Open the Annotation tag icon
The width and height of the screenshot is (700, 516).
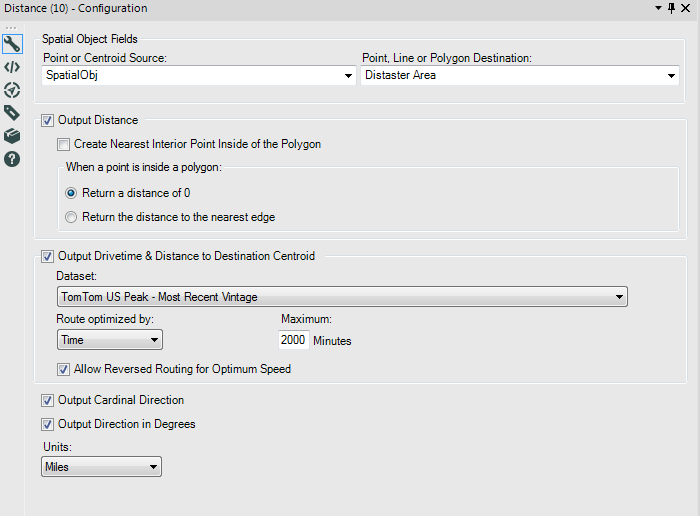(12, 113)
